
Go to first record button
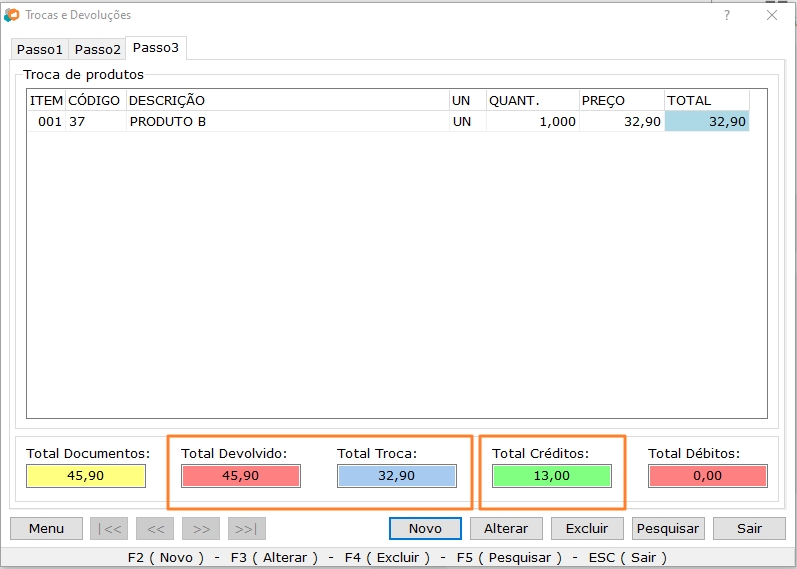click(109, 529)
